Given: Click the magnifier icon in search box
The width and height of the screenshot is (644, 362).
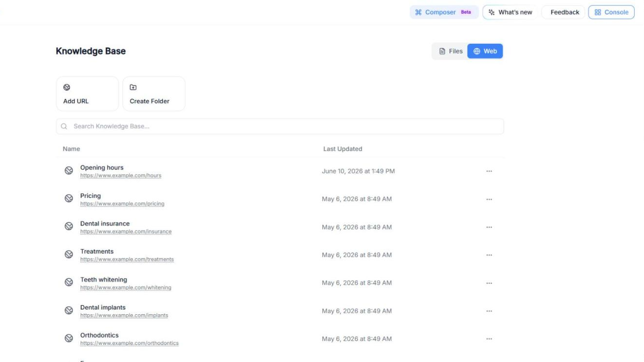Looking at the screenshot, I should pos(64,127).
